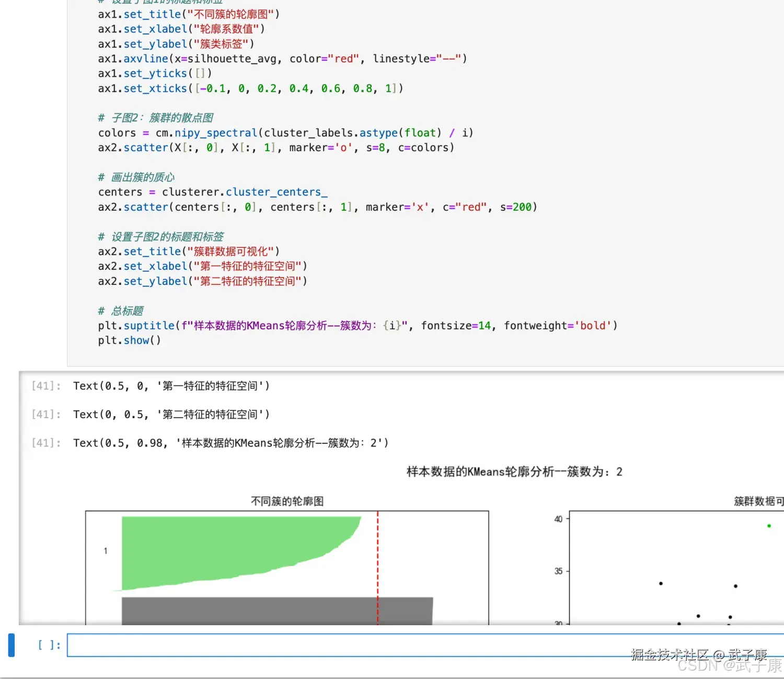Click output Text(0.5, 0.98, ...) line
Viewport: 784px width, 679px height.
[231, 443]
